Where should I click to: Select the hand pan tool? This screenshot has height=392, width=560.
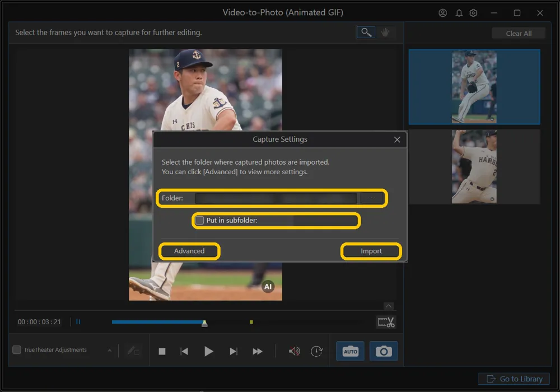tap(385, 32)
